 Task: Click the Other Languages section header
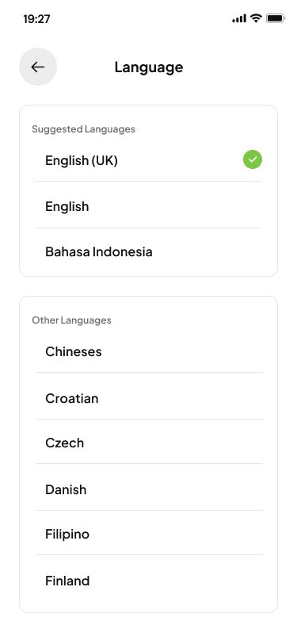[71, 320]
